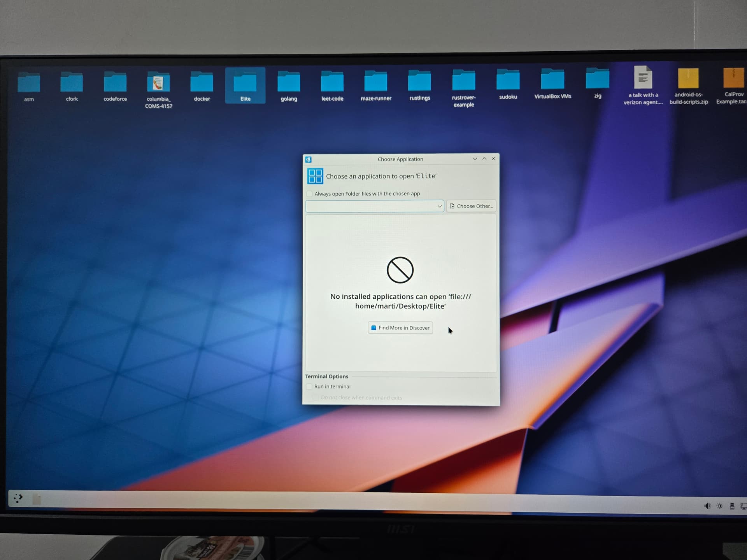
Task: Open the brightness tray icon
Action: pos(720,506)
